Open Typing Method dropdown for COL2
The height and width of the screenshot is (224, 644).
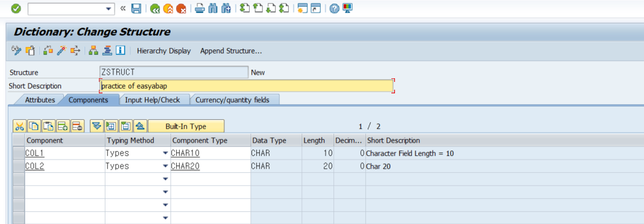pyautogui.click(x=165, y=166)
